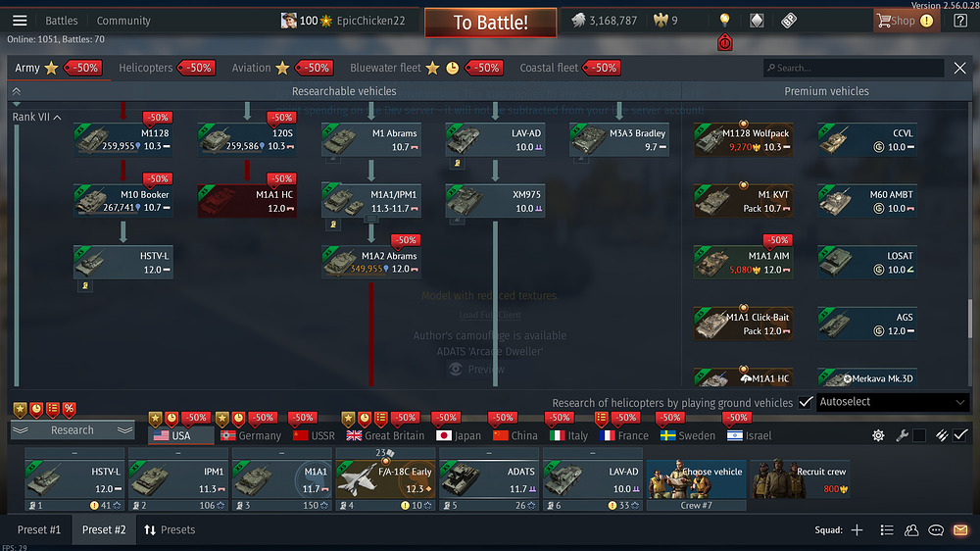Click the red list icon above Research

(x=53, y=410)
